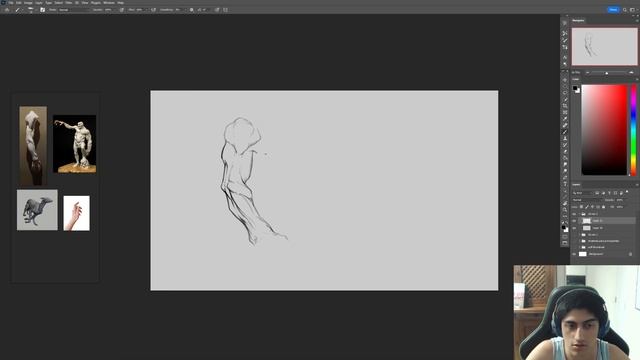Click the rainbow hue slider strip
The image size is (640, 360).
tap(633, 130)
